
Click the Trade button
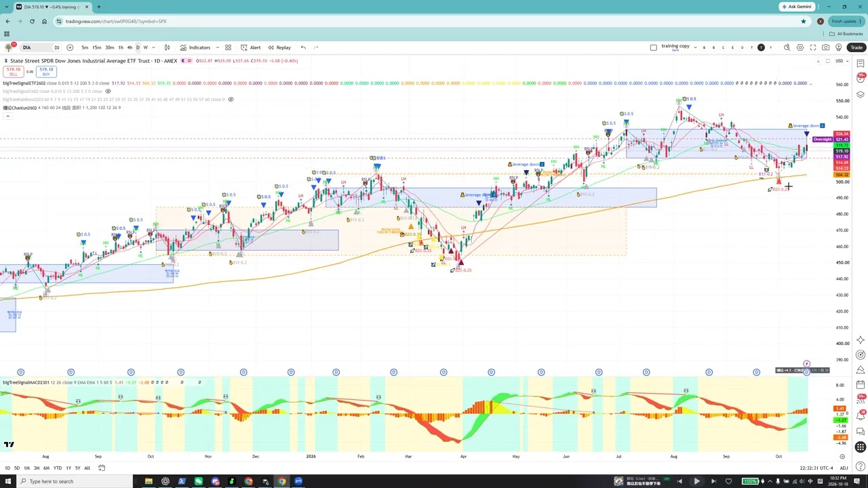[856, 47]
